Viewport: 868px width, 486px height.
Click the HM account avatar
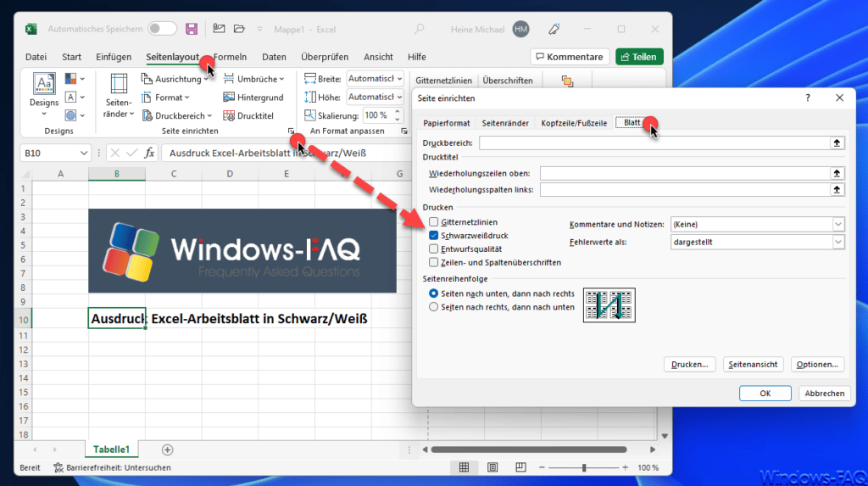point(521,29)
